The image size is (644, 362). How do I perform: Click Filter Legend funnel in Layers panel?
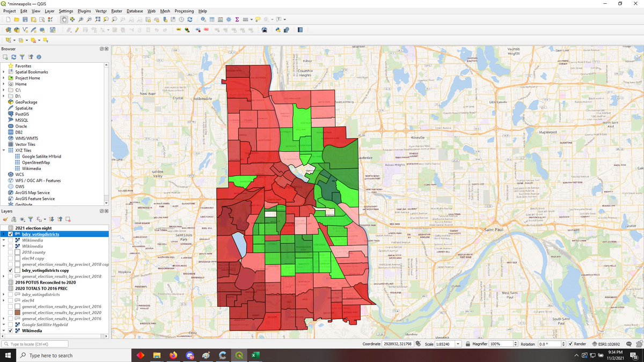coord(31,219)
